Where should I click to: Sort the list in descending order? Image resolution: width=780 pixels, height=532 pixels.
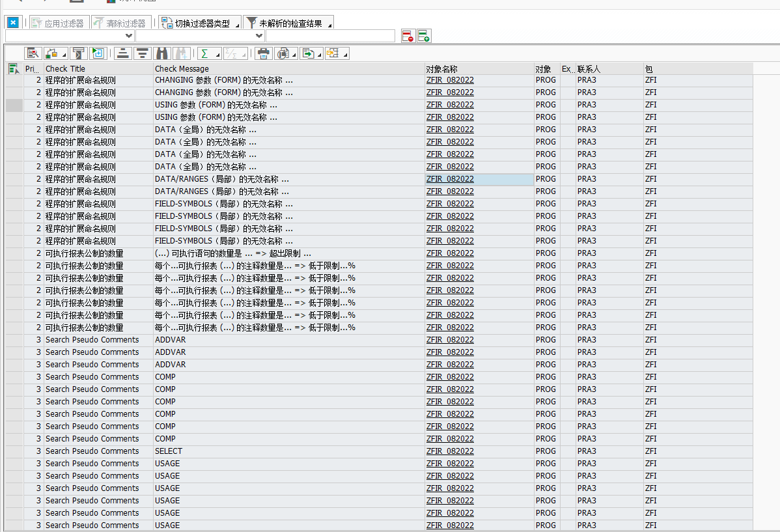(x=143, y=53)
